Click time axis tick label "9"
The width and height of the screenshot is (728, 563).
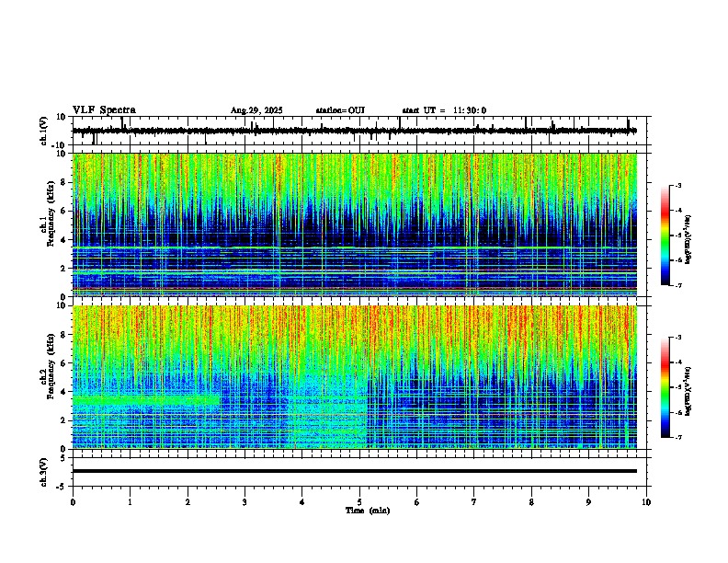click(x=588, y=502)
